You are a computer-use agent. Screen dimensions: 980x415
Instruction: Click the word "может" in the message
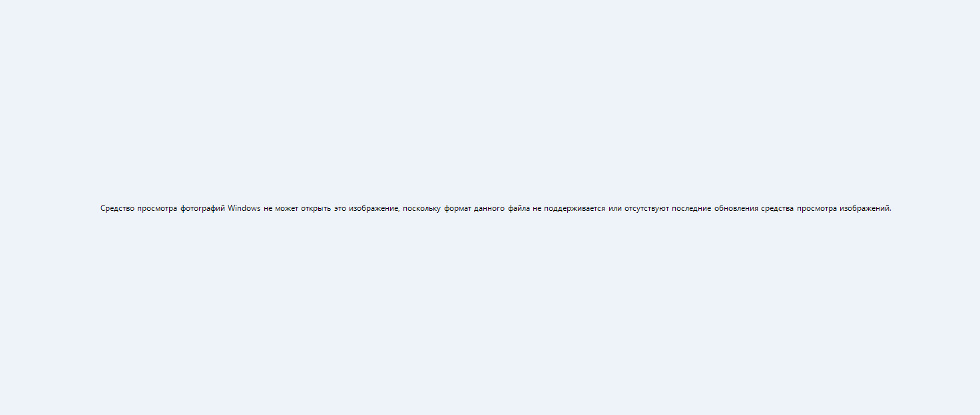tap(287, 208)
